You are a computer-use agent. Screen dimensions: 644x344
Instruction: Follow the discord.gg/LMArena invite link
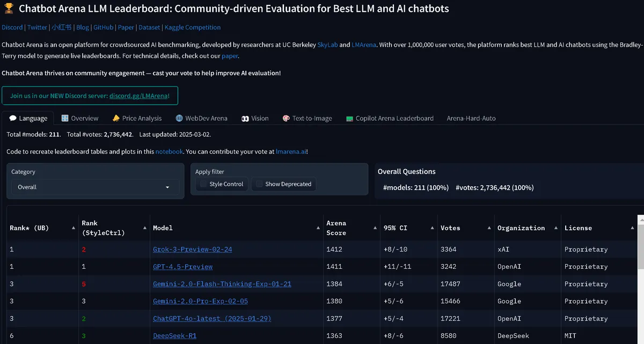pos(138,96)
